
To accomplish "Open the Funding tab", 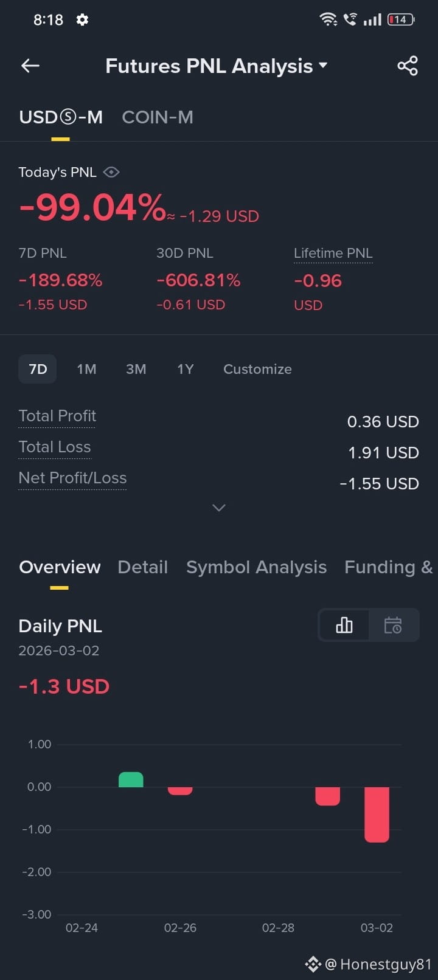I will pyautogui.click(x=388, y=567).
